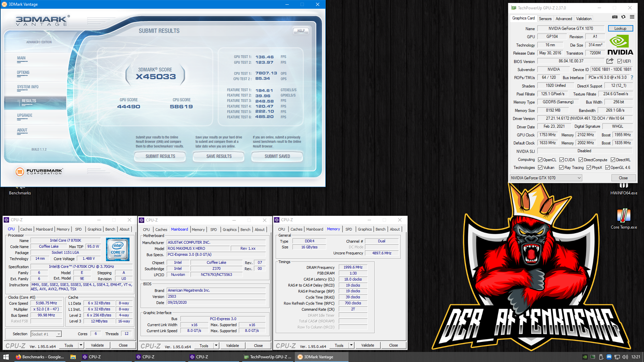Screen dimensions: 644x362
Task: Click Validate in the CPU-Z Memory window
Action: [x=368, y=345]
